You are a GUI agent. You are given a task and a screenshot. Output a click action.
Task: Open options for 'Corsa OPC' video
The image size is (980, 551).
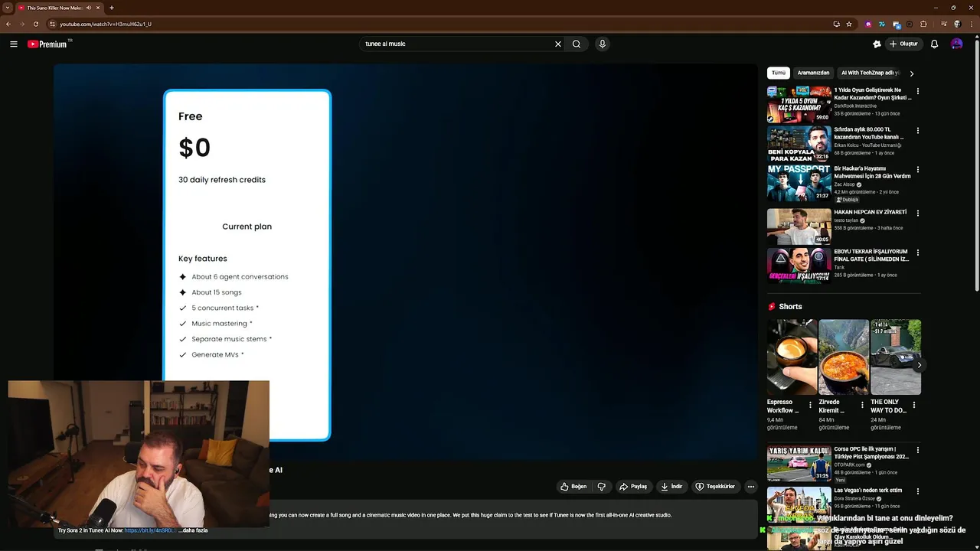[x=918, y=450]
